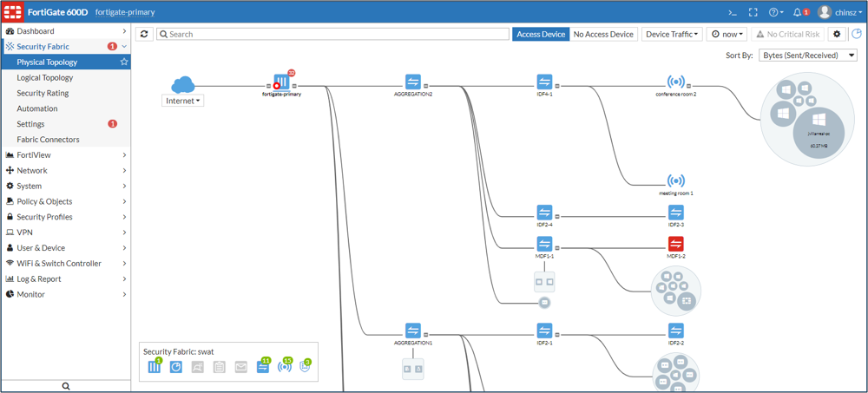Open the Automation page
Viewport: 868px width, 393px height.
click(37, 108)
